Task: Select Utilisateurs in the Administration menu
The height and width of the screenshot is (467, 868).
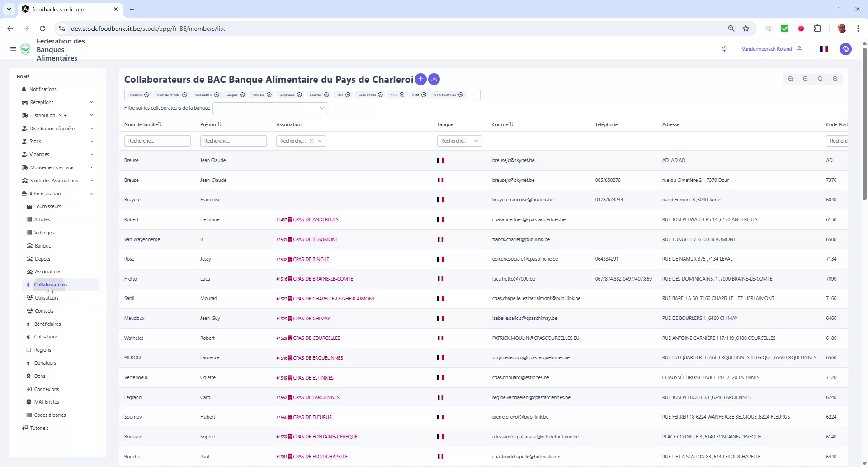Action: point(47,298)
